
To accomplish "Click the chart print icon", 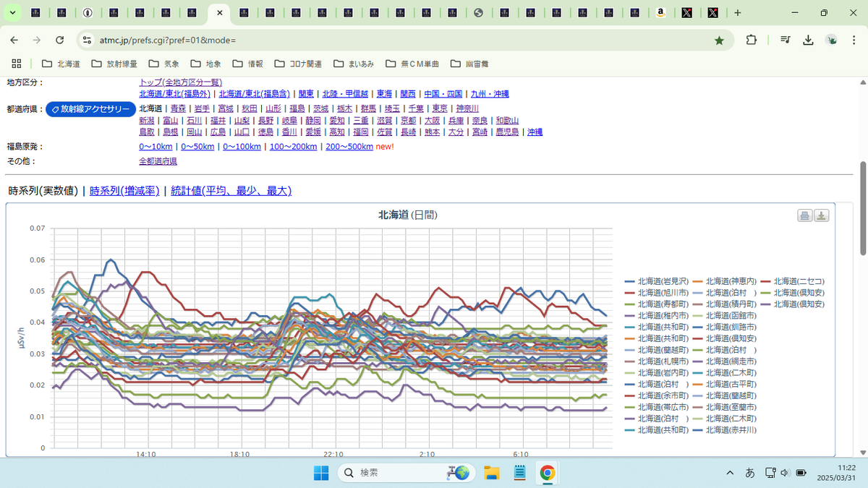I will pos(804,215).
